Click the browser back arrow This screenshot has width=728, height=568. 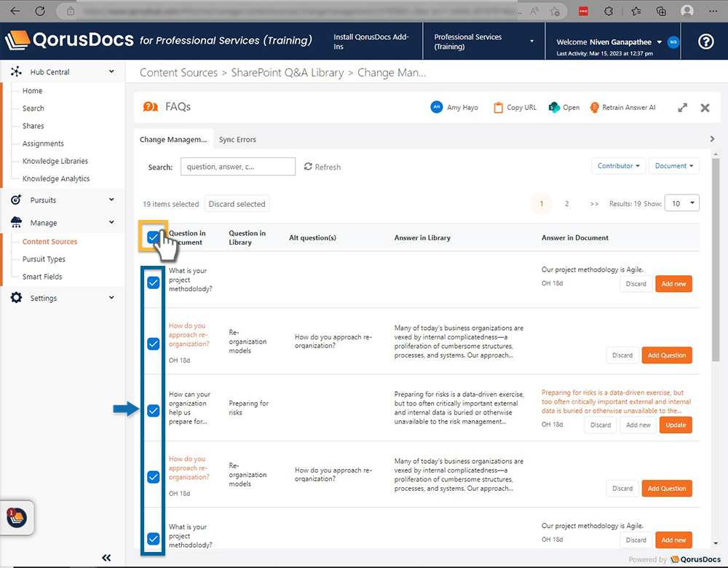coord(15,11)
